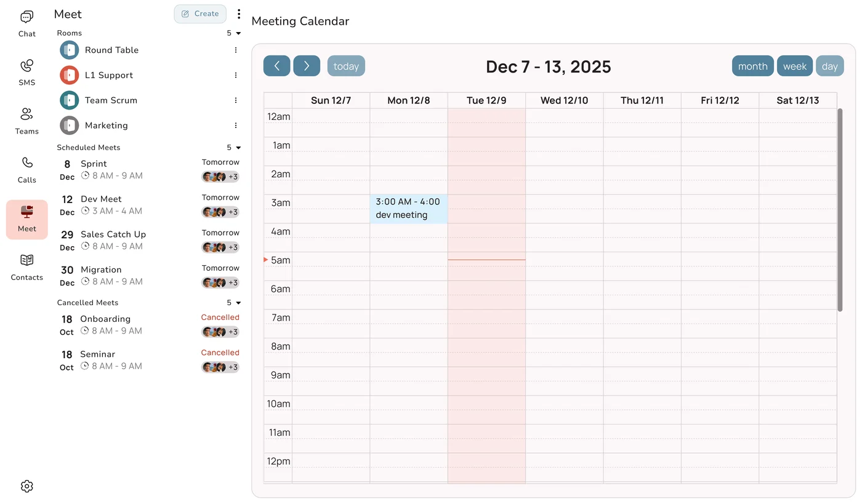Image resolution: width=862 pixels, height=504 pixels.
Task: Open the Sales Catch Up meet
Action: [x=148, y=241]
